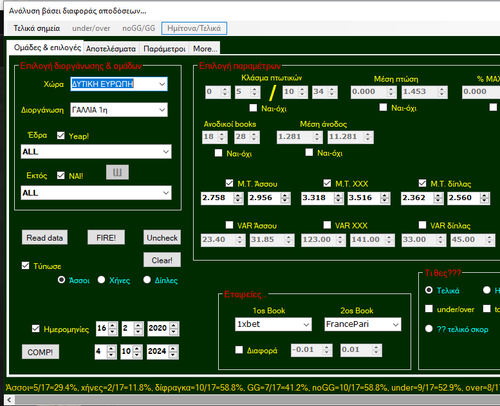The image size is (500, 406).
Task: Click the 2os Book FrancePari combo box
Action: pyautogui.click(x=363, y=324)
